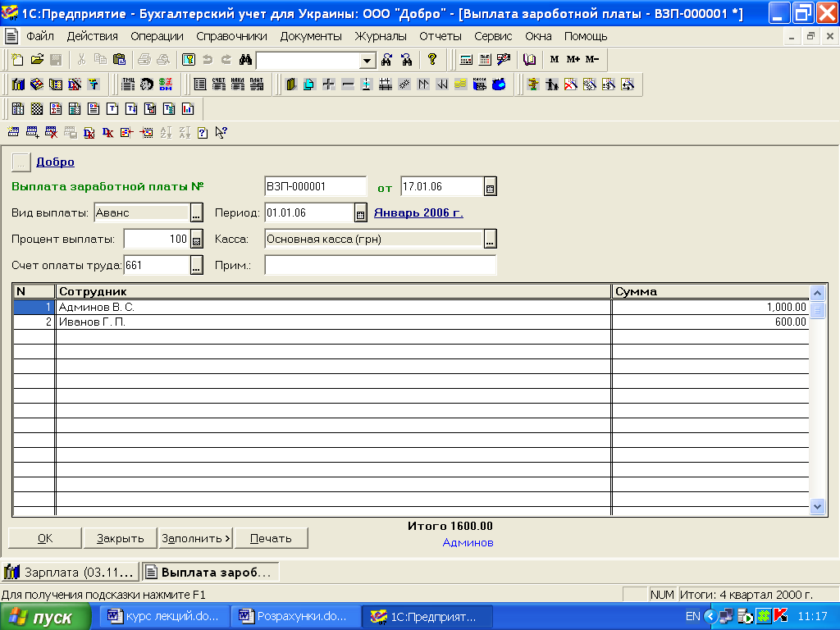The width and height of the screenshot is (840, 630).
Task: Open Вид выплаты selection button
Action: (196, 213)
